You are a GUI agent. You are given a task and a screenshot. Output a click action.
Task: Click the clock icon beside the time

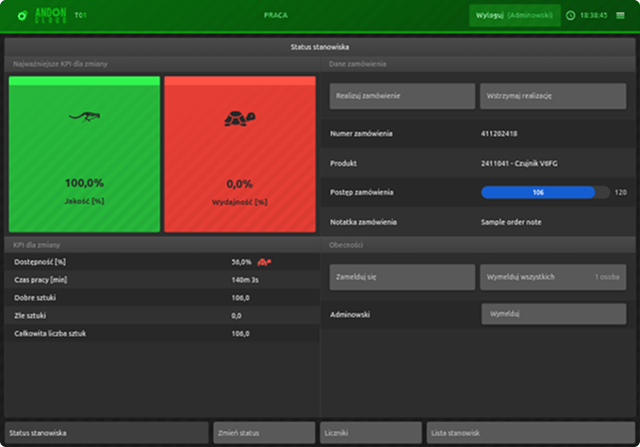[570, 16]
